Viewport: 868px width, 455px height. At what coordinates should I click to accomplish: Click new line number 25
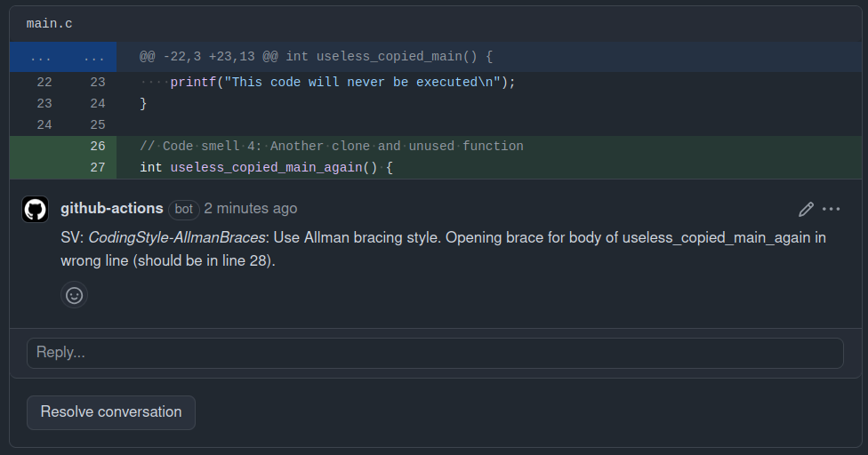click(x=98, y=125)
